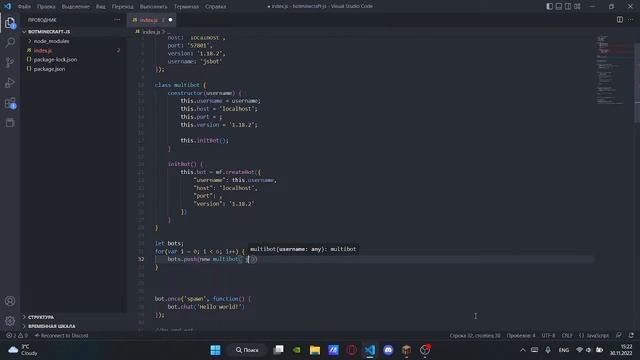
Task: Click the class multibot declaration line
Action: 181,85
